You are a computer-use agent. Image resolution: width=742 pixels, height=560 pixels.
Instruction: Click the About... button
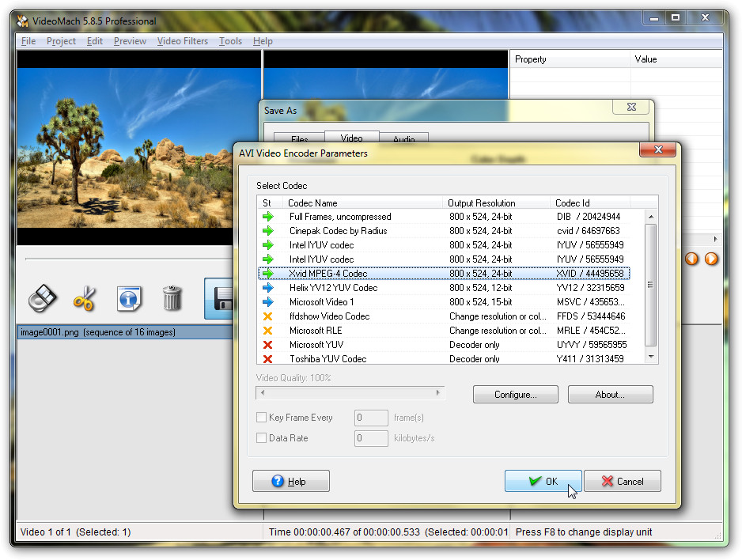pos(610,395)
